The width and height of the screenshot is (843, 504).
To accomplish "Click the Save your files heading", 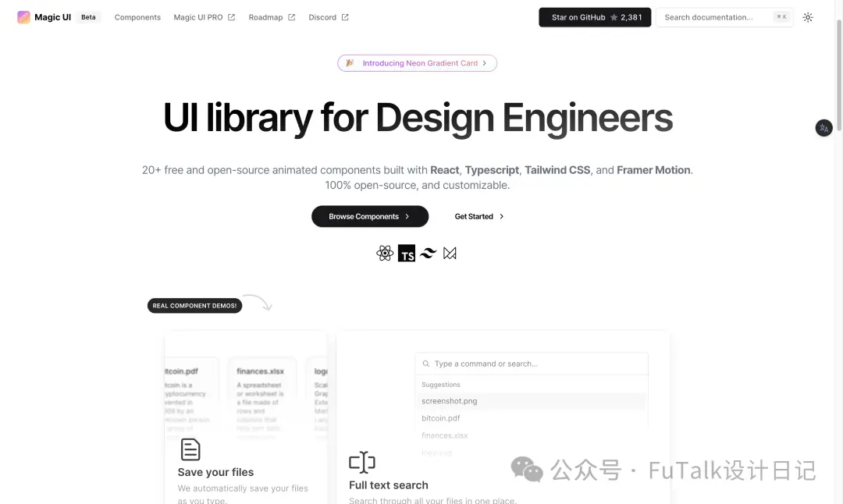I will (x=215, y=472).
